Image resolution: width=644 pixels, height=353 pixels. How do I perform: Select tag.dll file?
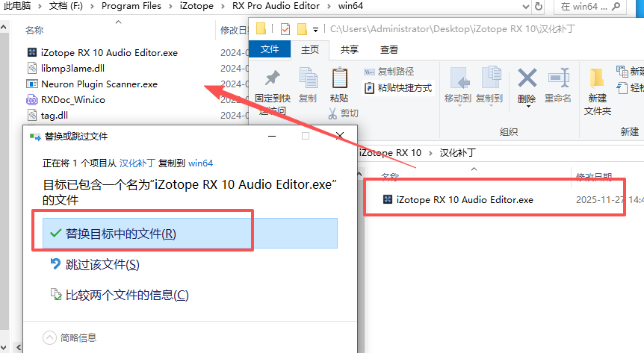click(x=47, y=116)
